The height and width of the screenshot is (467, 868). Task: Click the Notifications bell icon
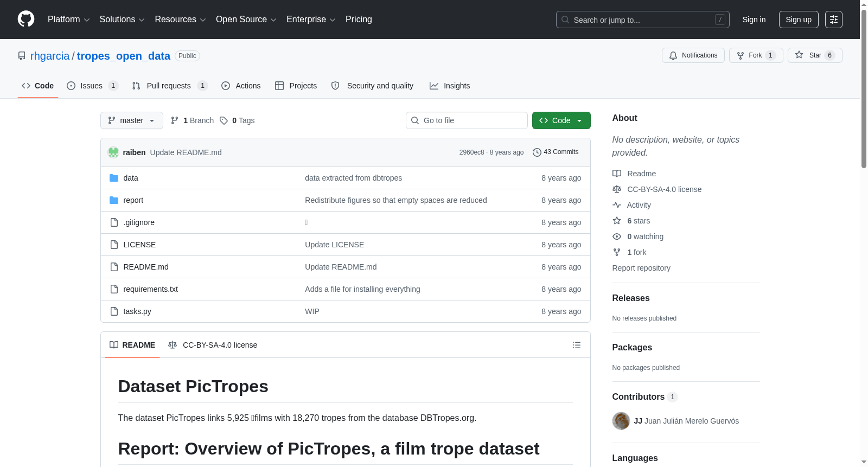673,55
